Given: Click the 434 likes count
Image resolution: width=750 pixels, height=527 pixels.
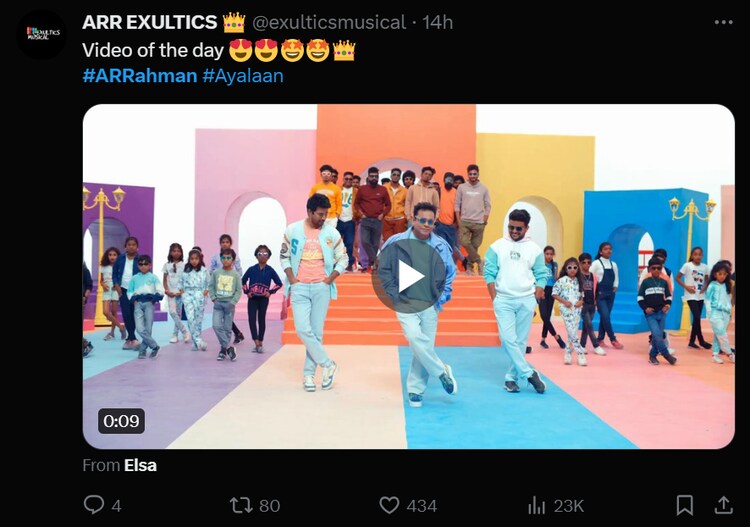Looking at the screenshot, I should [421, 505].
